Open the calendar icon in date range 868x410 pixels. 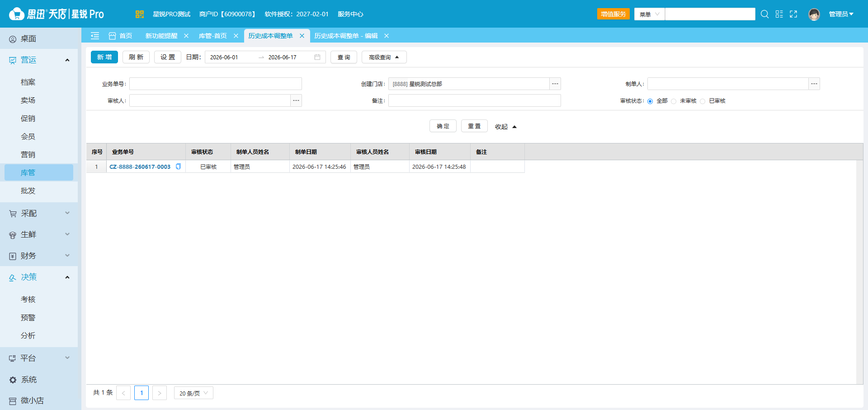tap(317, 57)
